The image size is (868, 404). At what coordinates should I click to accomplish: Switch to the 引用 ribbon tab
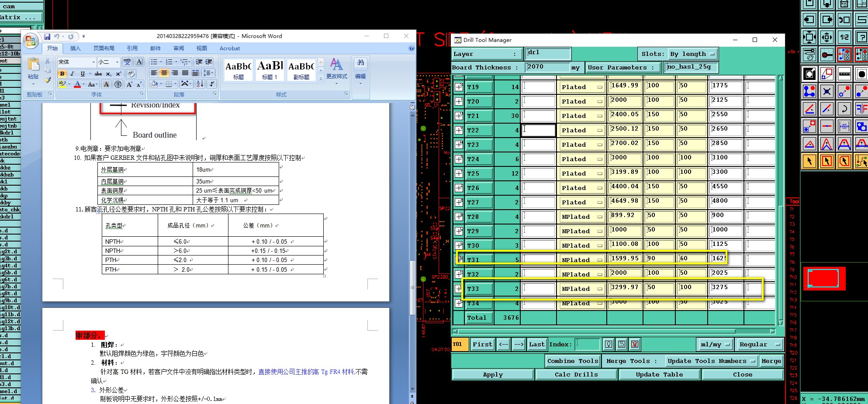click(x=132, y=48)
